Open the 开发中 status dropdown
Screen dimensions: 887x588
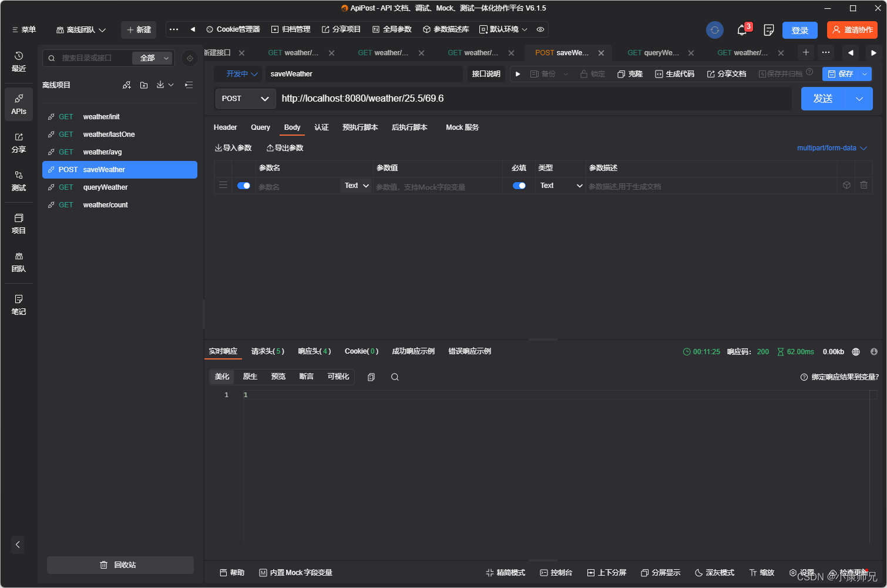pyautogui.click(x=242, y=74)
